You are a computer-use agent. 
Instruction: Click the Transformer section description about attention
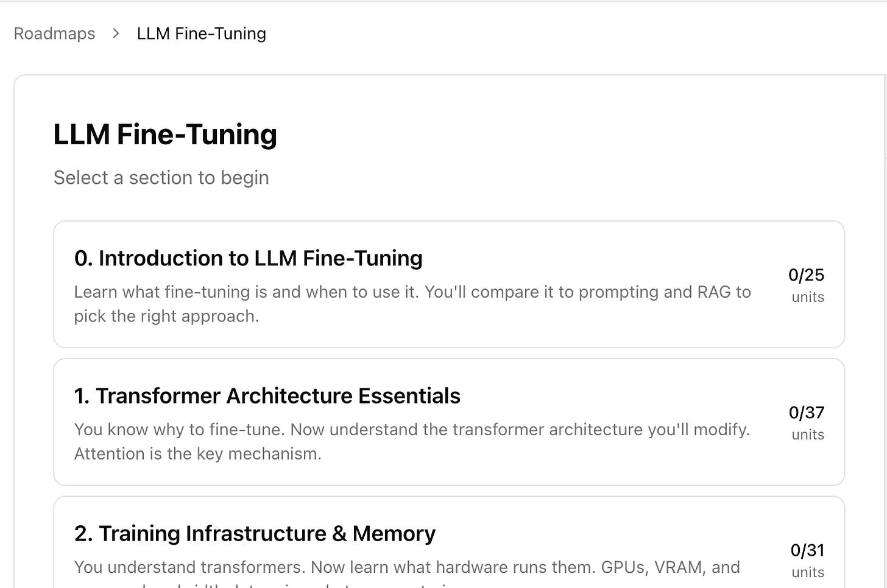412,441
